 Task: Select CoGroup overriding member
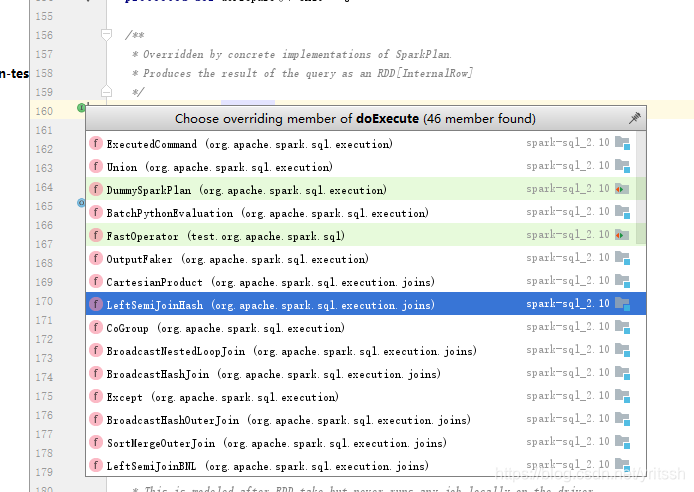366,327
